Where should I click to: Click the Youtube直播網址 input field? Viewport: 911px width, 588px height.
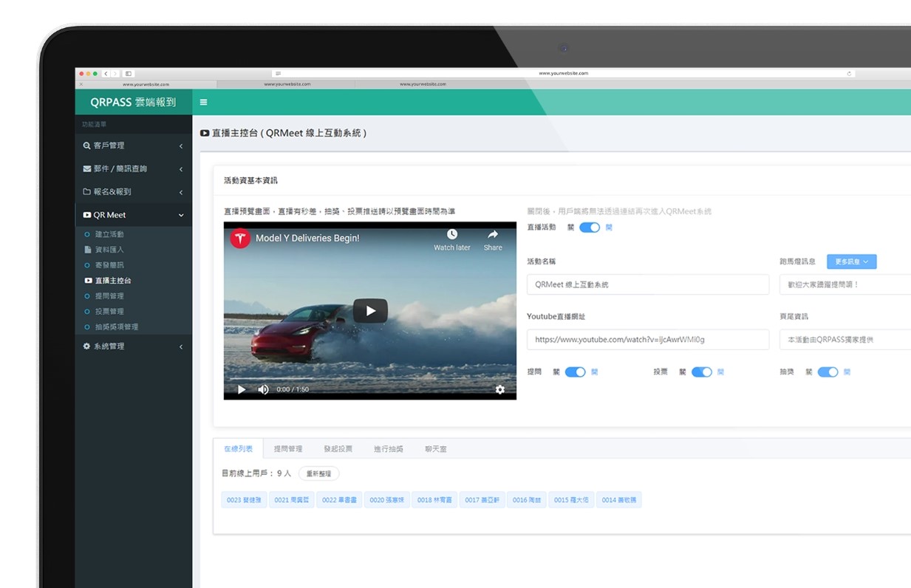pos(648,339)
